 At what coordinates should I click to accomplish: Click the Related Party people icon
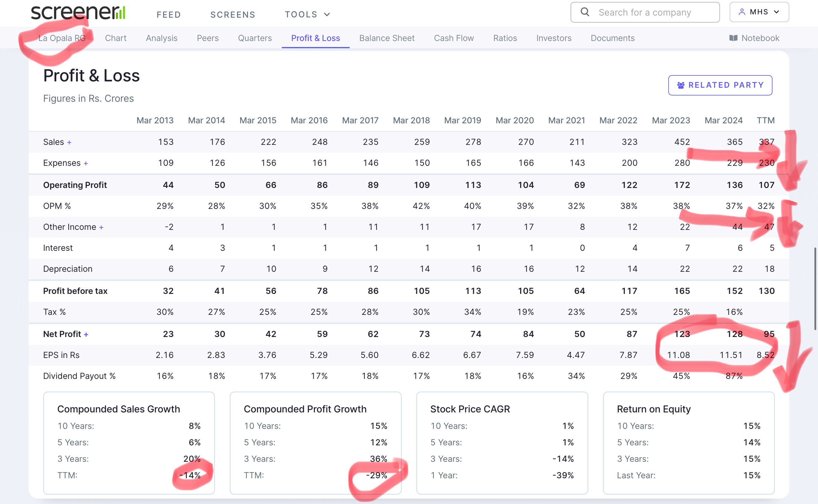[x=681, y=85]
